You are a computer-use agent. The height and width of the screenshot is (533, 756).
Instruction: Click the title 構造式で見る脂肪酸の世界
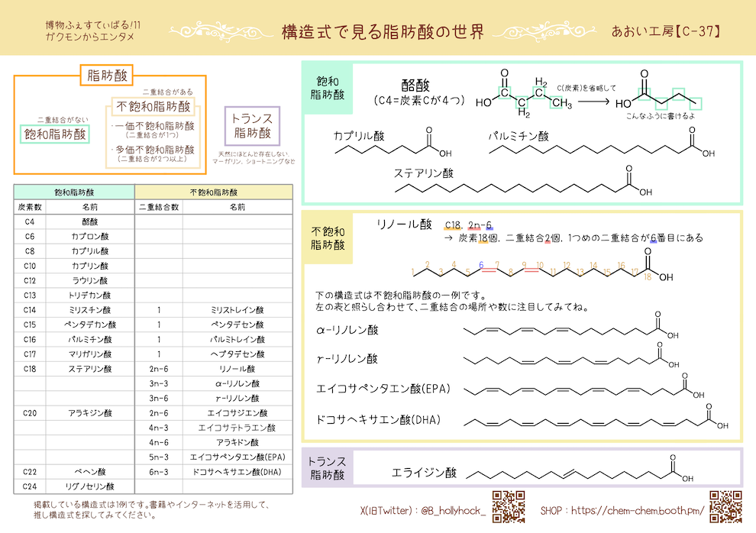[383, 32]
